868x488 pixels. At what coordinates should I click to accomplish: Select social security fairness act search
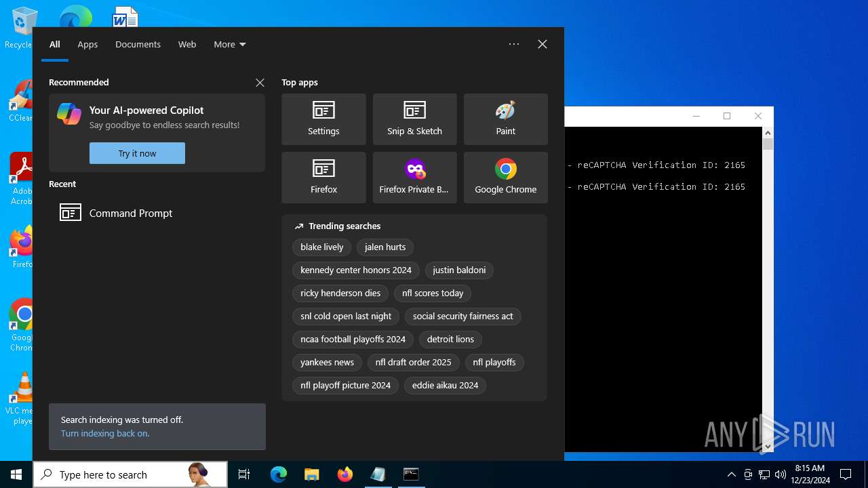pos(463,317)
